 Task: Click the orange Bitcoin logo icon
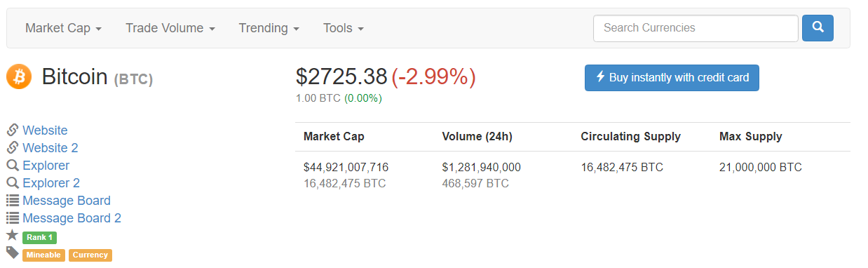(19, 76)
